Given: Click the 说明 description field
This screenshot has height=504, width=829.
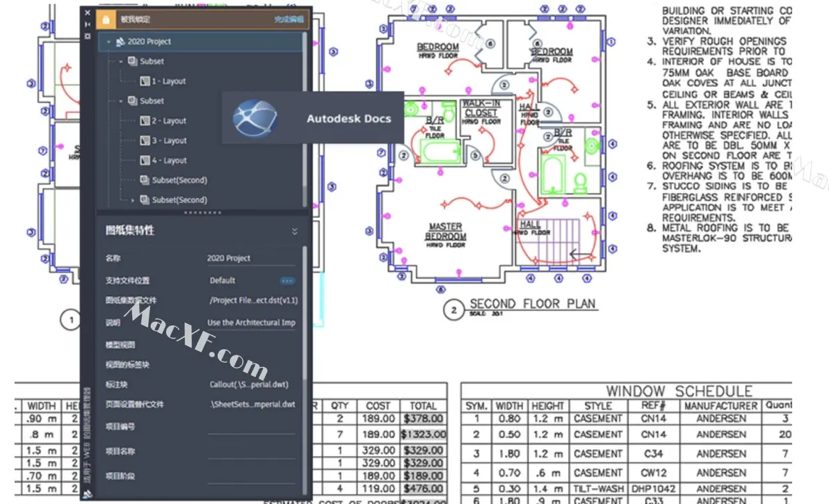Looking at the screenshot, I should click(x=250, y=323).
